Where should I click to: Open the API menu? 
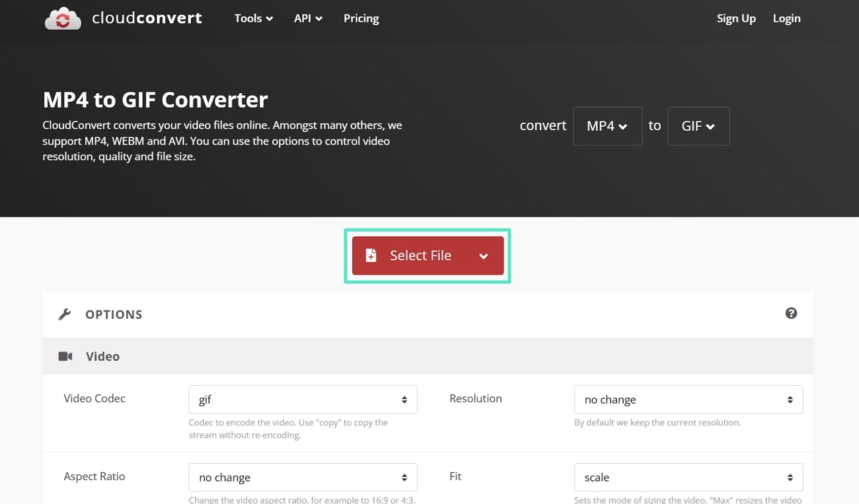(308, 18)
